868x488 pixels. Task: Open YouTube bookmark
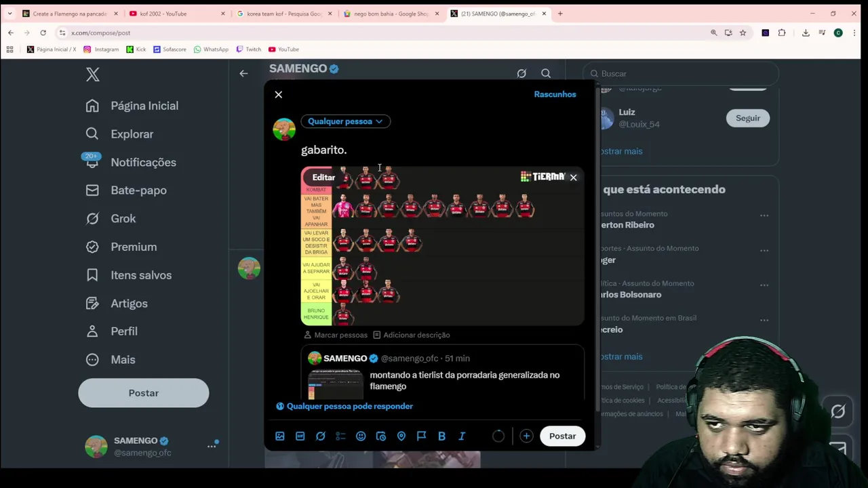(283, 49)
